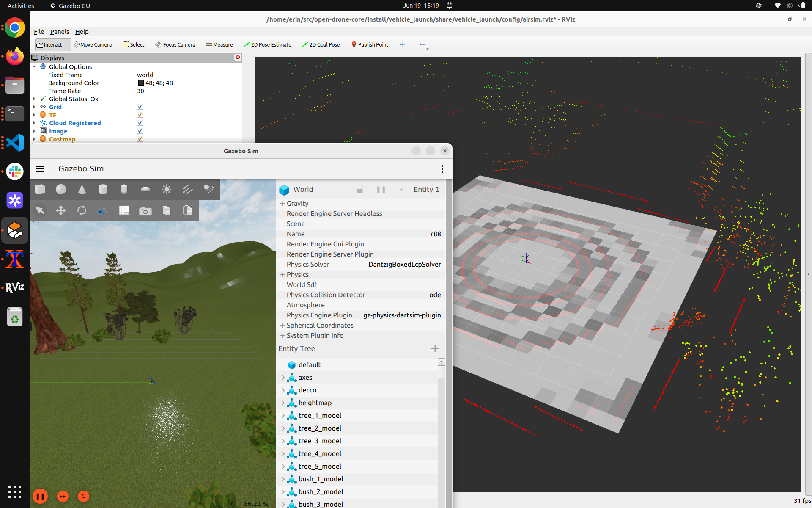Activate the Focus Camera tool
Viewport: 812px width, 508px height.
click(175, 44)
